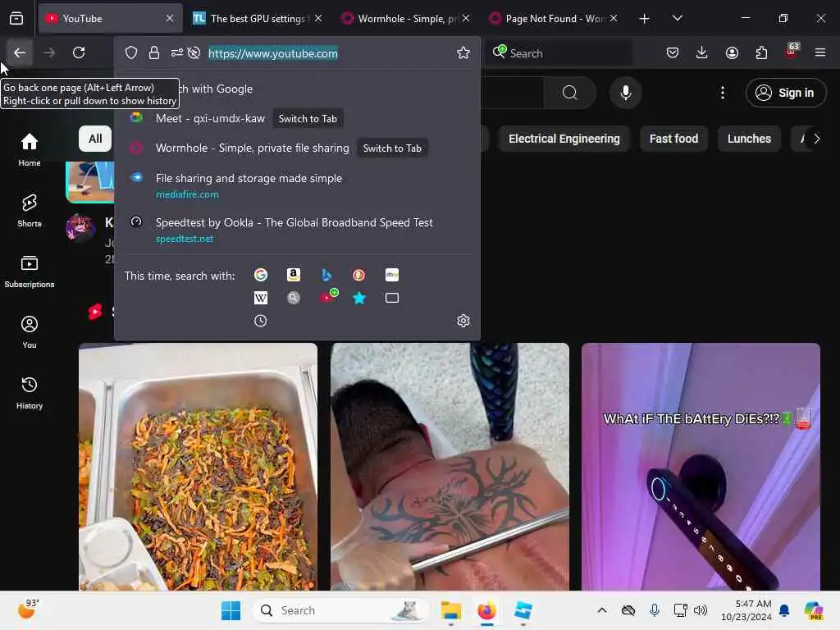Start YouTube voice search with microphone

click(626, 93)
